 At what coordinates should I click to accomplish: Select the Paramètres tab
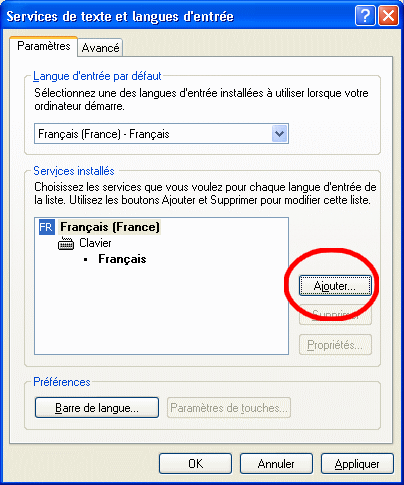pos(44,46)
